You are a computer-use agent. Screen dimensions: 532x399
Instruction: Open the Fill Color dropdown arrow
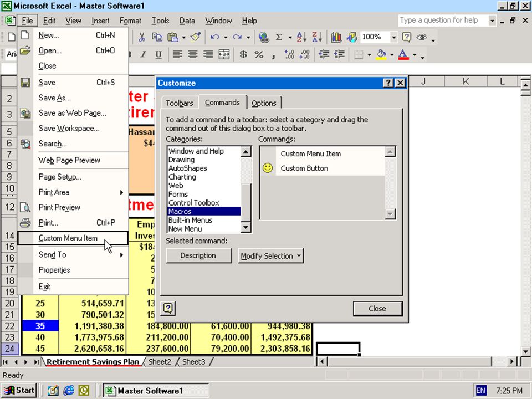392,55
